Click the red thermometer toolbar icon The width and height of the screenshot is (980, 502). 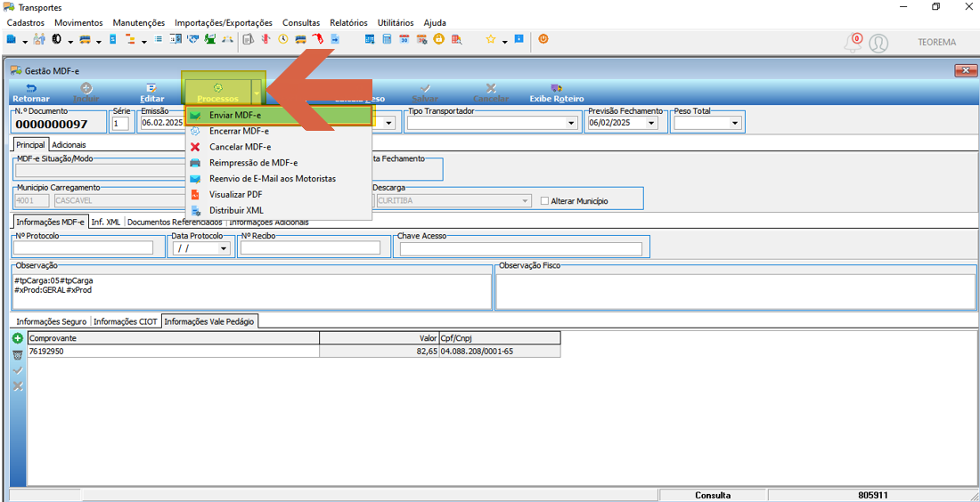265,39
